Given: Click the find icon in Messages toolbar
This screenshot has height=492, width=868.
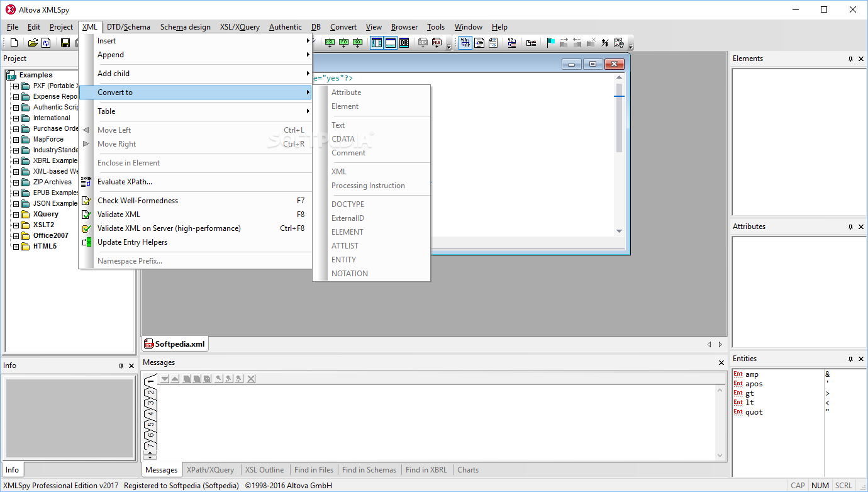Looking at the screenshot, I should (219, 379).
